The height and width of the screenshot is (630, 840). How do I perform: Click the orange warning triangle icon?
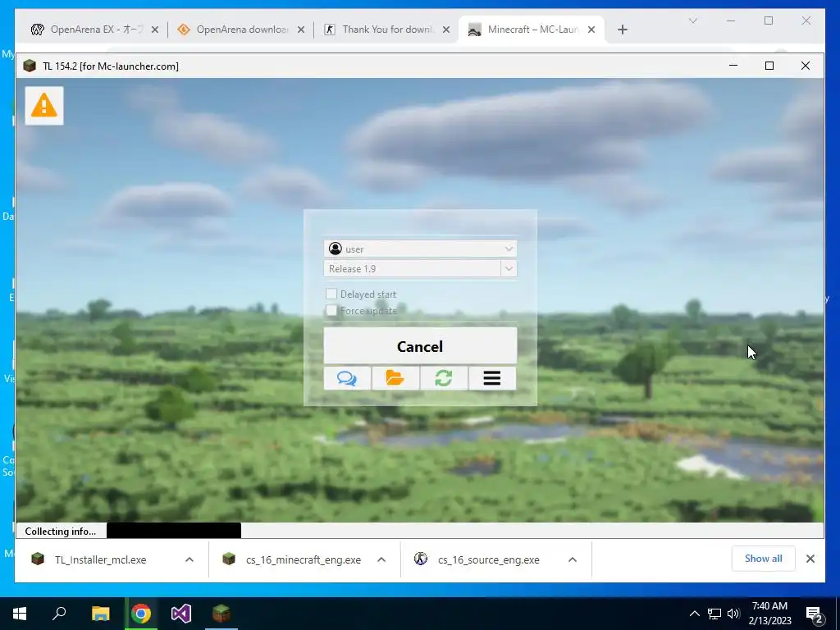(x=44, y=106)
